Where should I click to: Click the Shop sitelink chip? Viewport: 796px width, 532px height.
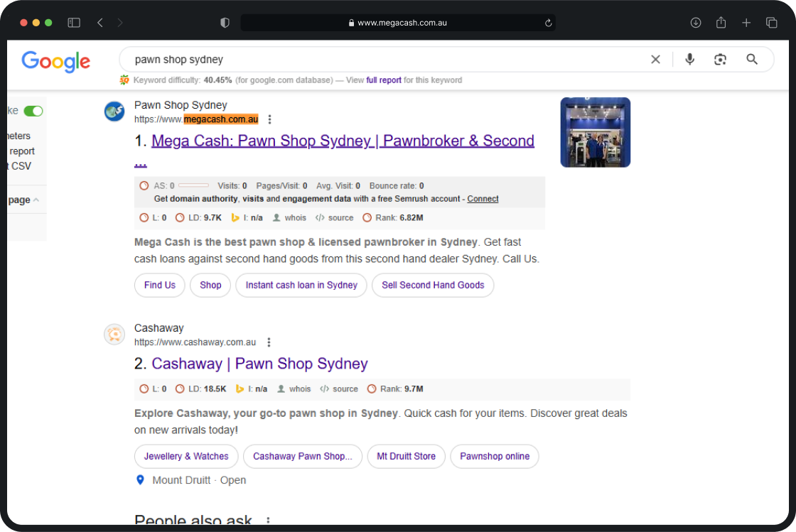pos(210,285)
